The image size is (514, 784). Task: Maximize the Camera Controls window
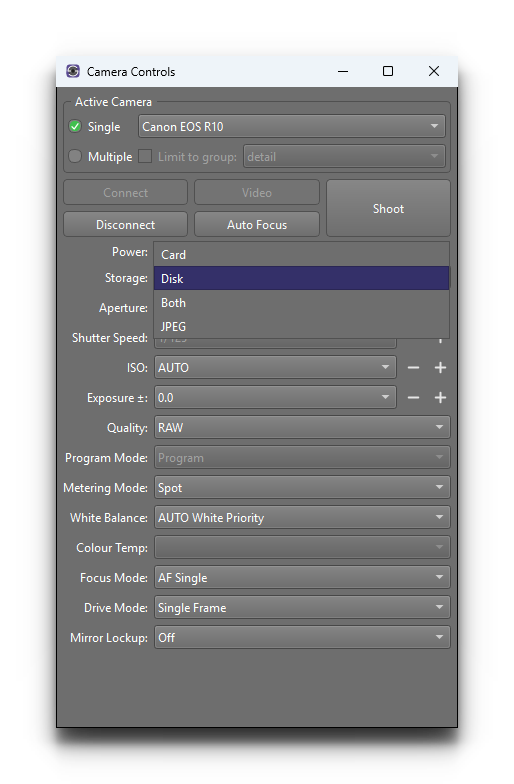[388, 72]
